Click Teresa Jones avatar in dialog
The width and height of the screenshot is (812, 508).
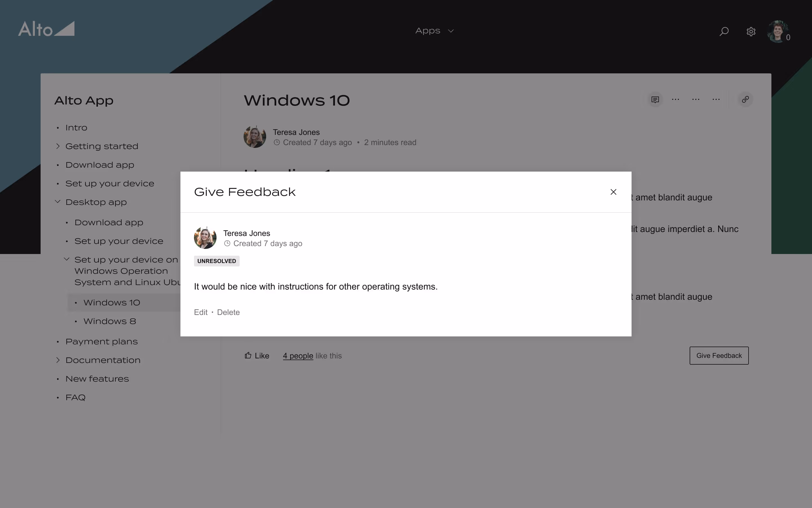205,238
